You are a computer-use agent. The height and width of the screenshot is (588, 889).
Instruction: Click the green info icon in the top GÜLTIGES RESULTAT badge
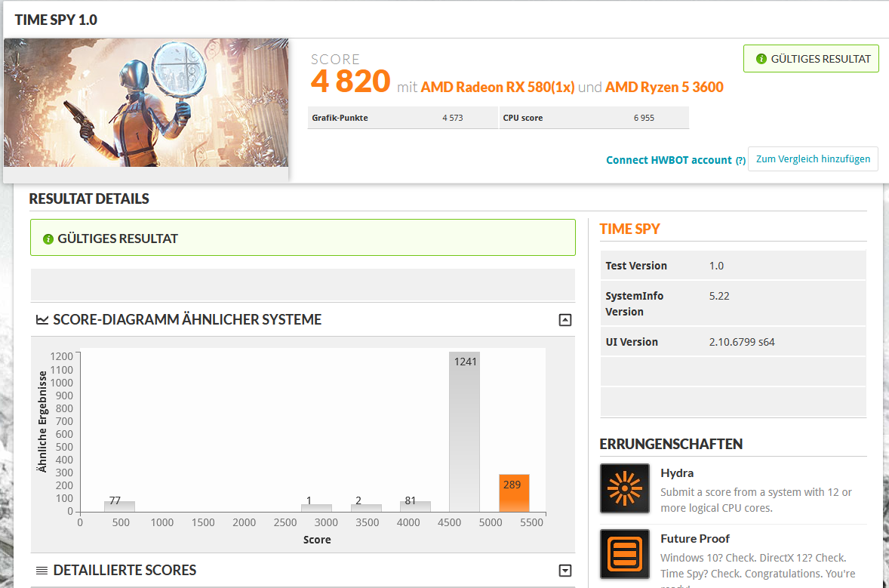click(x=761, y=59)
